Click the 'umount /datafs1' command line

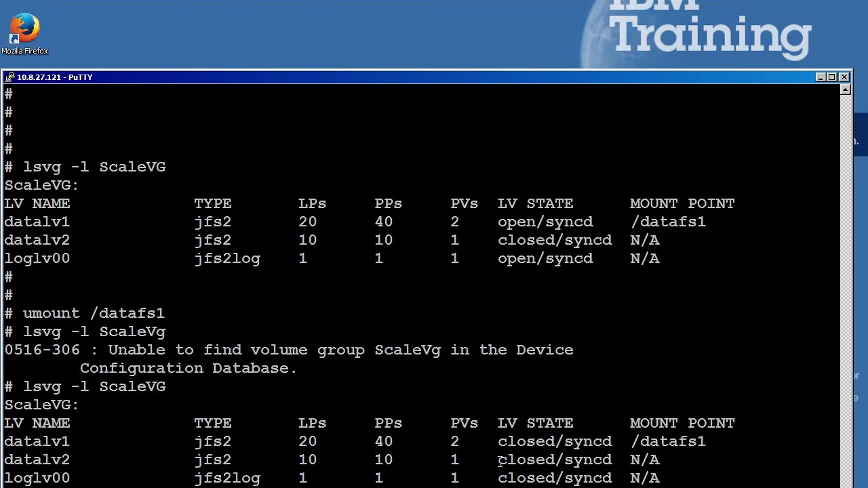click(84, 313)
